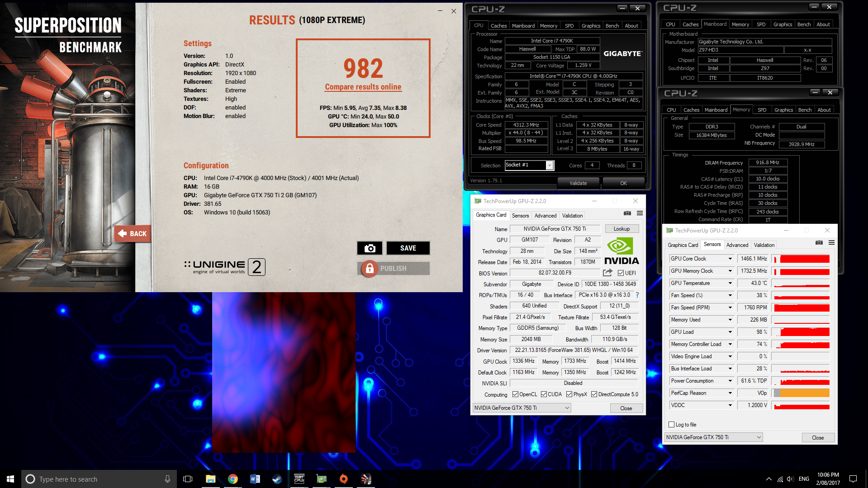
Task: Click the lock icon beside Publish
Action: (370, 268)
